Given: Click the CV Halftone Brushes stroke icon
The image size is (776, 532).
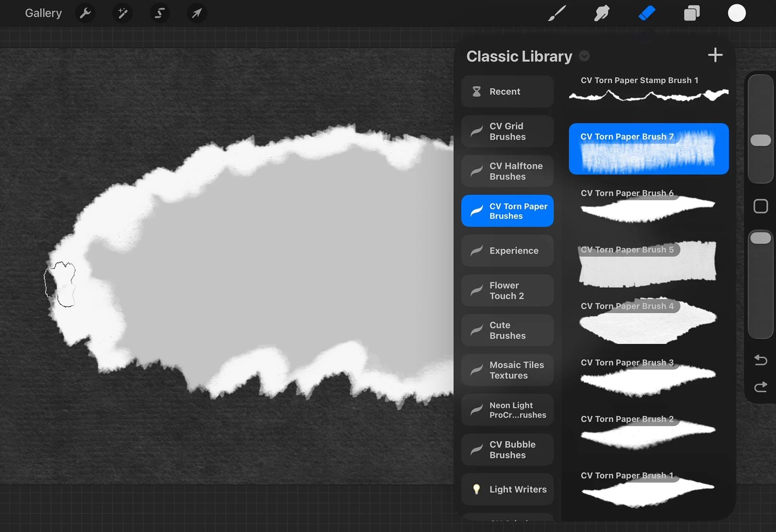Looking at the screenshot, I should pos(476,171).
